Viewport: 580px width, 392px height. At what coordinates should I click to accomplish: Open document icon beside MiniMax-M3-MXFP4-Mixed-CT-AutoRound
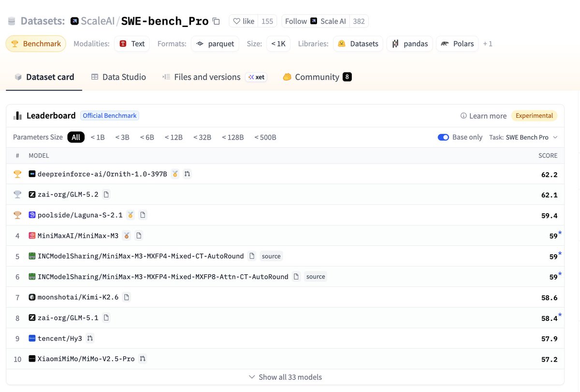coord(252,256)
